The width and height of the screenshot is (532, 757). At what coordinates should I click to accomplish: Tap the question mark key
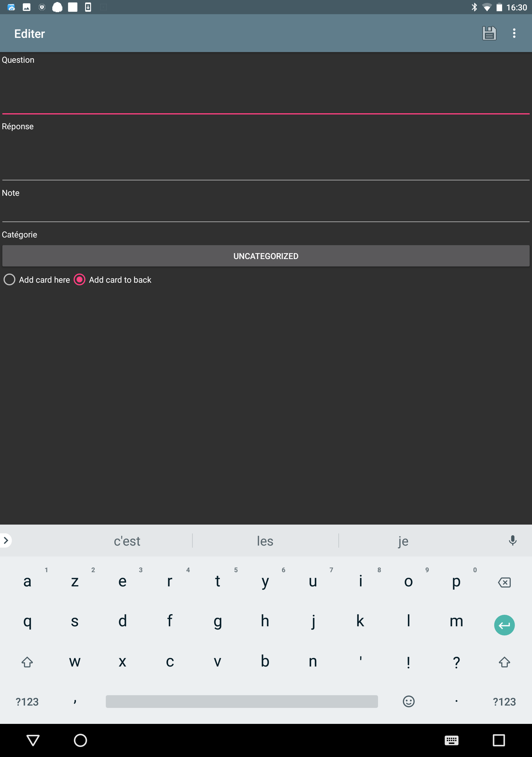pos(456,662)
